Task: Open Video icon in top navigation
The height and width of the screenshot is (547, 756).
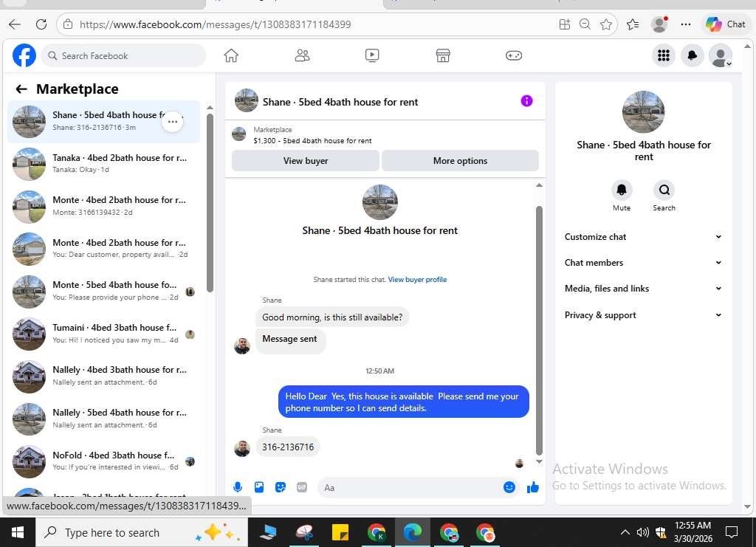Action: pos(372,55)
